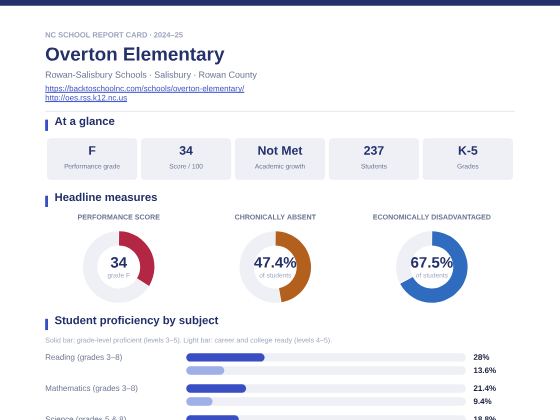Select the K-5 Grades card
Image resolution: width=560 pixels, height=420 pixels.
(468, 159)
